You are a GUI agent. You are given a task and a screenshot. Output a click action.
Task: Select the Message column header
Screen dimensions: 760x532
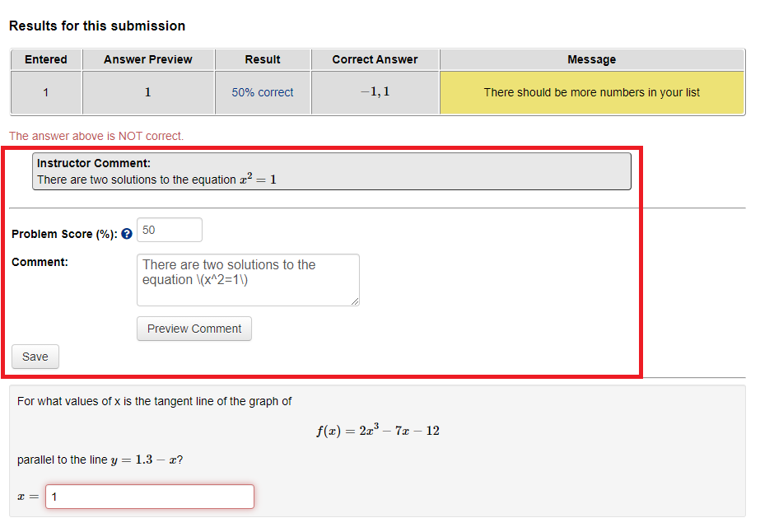592,59
